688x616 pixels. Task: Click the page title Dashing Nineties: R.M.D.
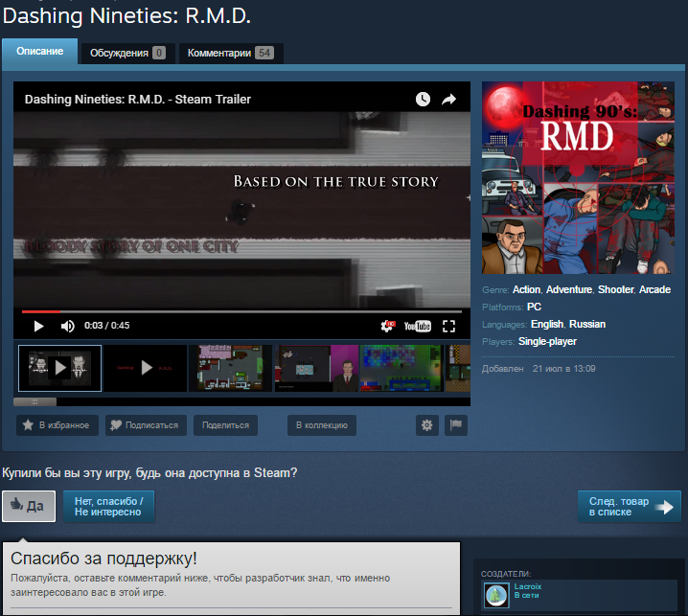(x=126, y=15)
